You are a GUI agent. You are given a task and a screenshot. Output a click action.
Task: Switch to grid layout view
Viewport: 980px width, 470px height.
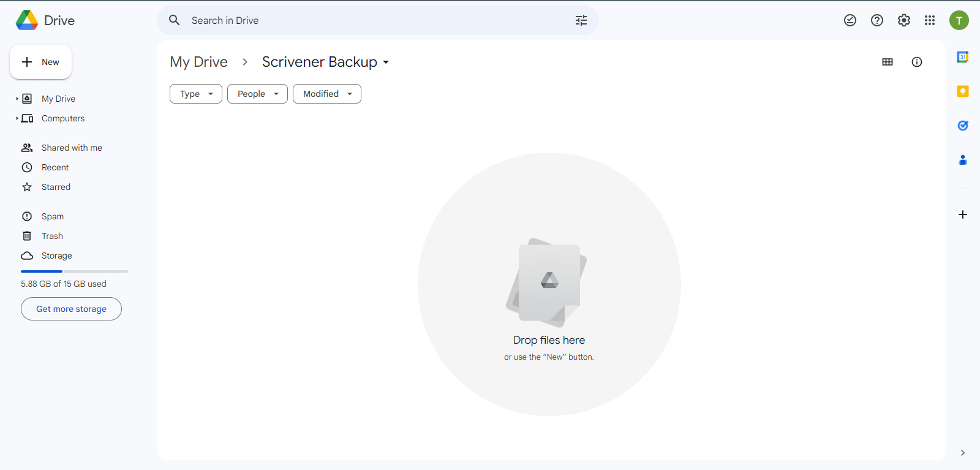[x=888, y=62]
